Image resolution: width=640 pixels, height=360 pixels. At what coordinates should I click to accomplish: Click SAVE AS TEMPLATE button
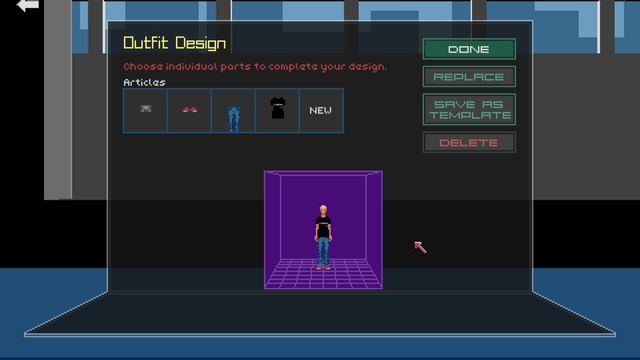pyautogui.click(x=469, y=110)
